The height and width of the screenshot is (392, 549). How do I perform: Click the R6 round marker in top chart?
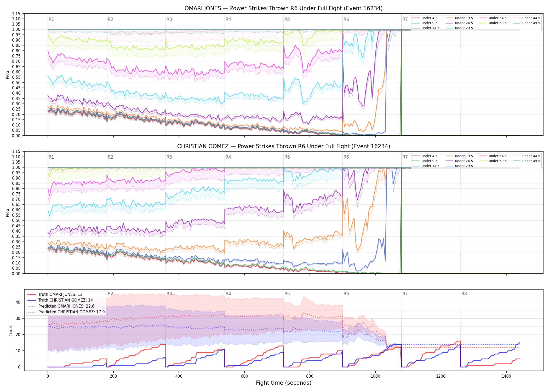(x=346, y=19)
